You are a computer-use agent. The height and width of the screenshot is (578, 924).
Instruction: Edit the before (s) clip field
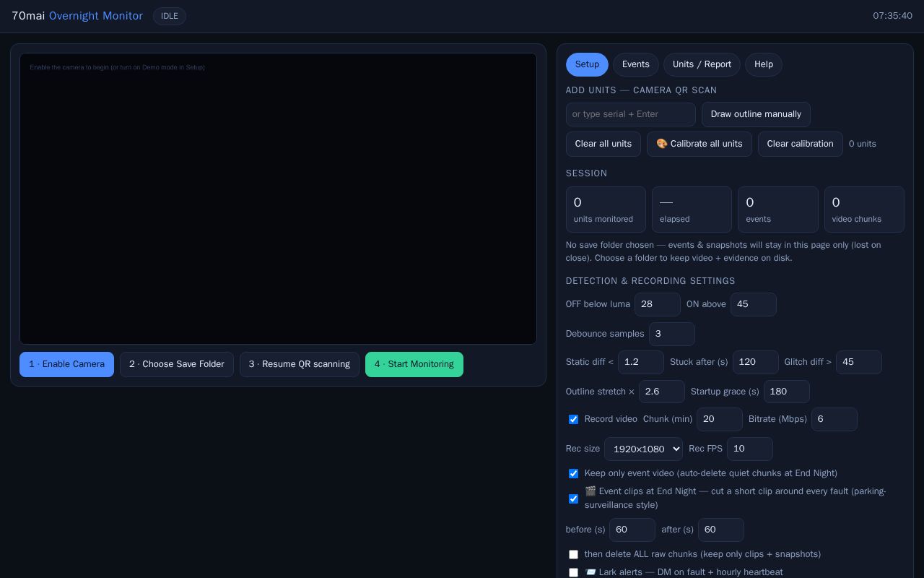pos(632,530)
